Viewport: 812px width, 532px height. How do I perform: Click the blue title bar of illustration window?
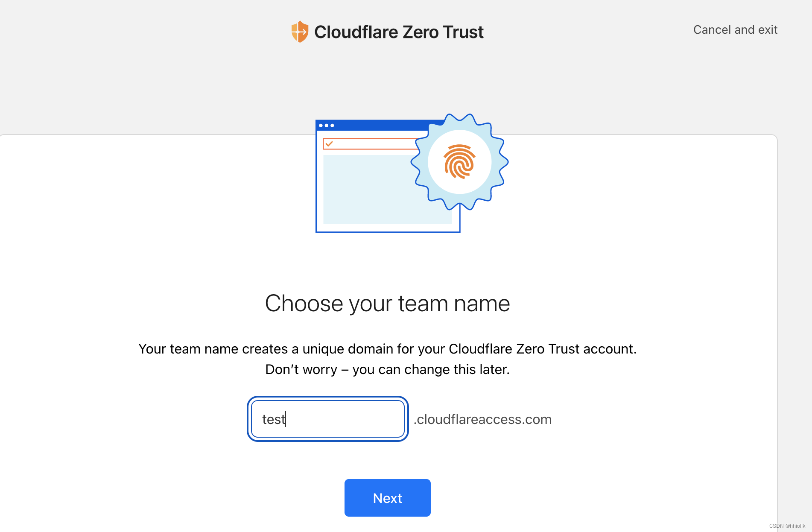(x=371, y=125)
